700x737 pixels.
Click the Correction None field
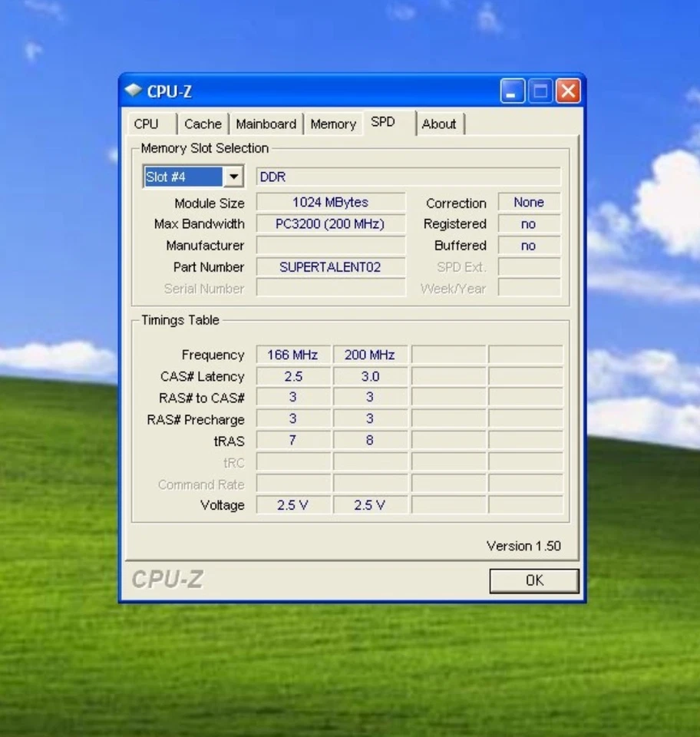(x=529, y=203)
